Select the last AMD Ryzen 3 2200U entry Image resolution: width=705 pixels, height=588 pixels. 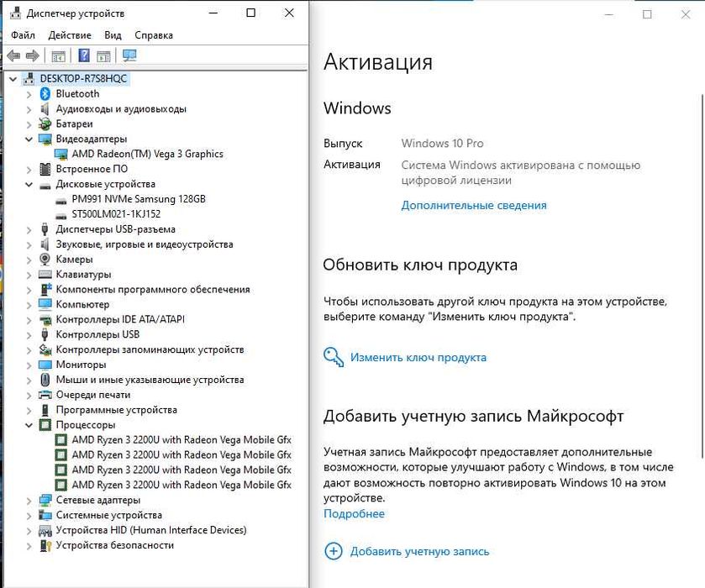tap(182, 485)
